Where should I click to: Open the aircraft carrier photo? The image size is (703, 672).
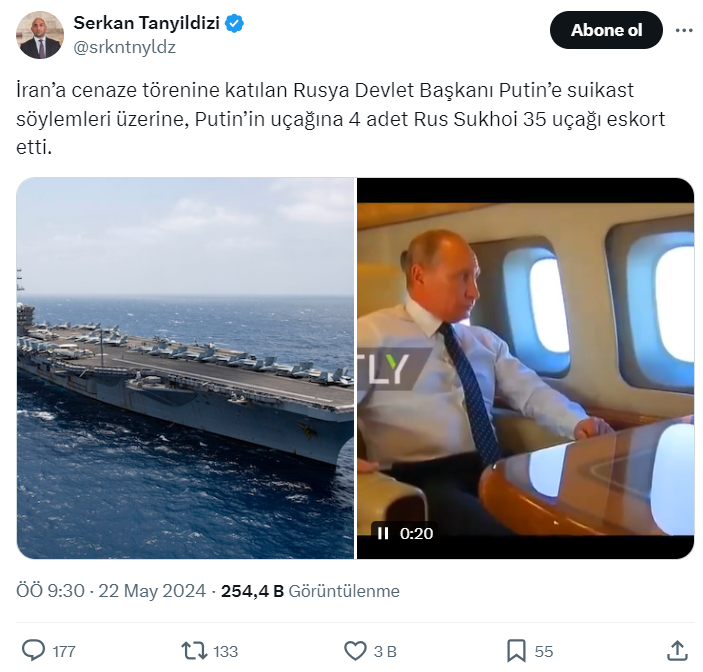(x=185, y=368)
